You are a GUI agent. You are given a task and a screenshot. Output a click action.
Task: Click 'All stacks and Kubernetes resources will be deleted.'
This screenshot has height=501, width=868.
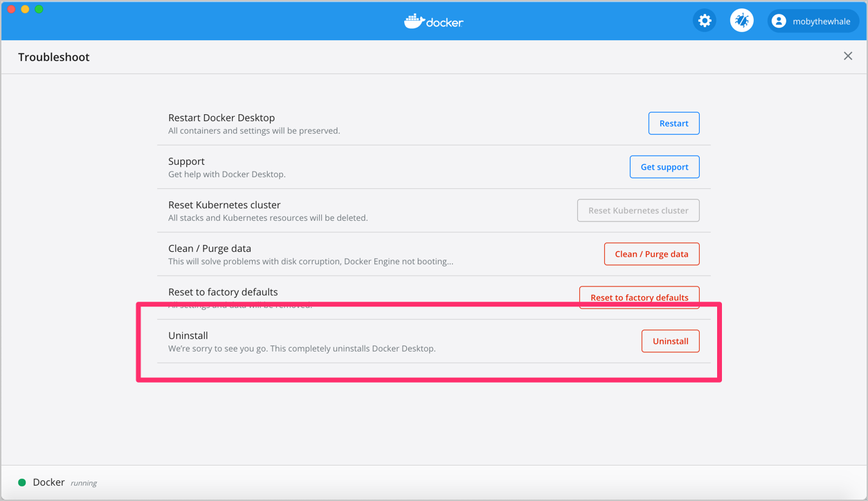tap(268, 218)
